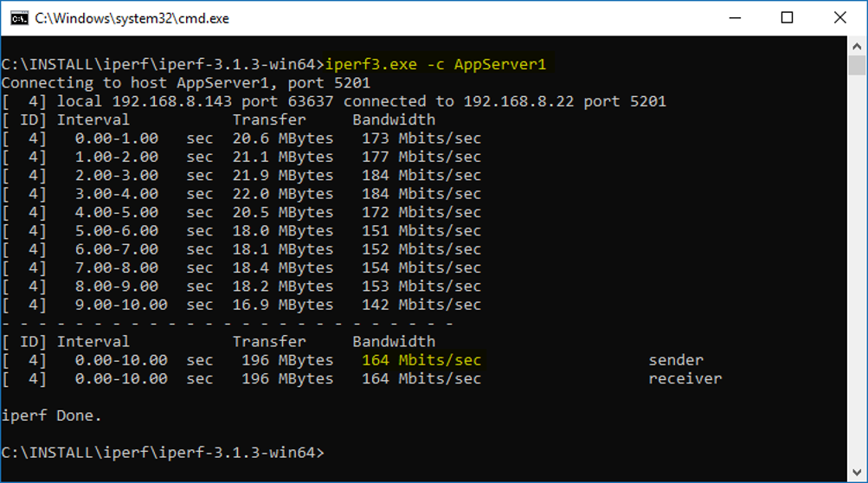Click the scrollbar up arrow
Screen dimensions: 868x483
pos(857,46)
